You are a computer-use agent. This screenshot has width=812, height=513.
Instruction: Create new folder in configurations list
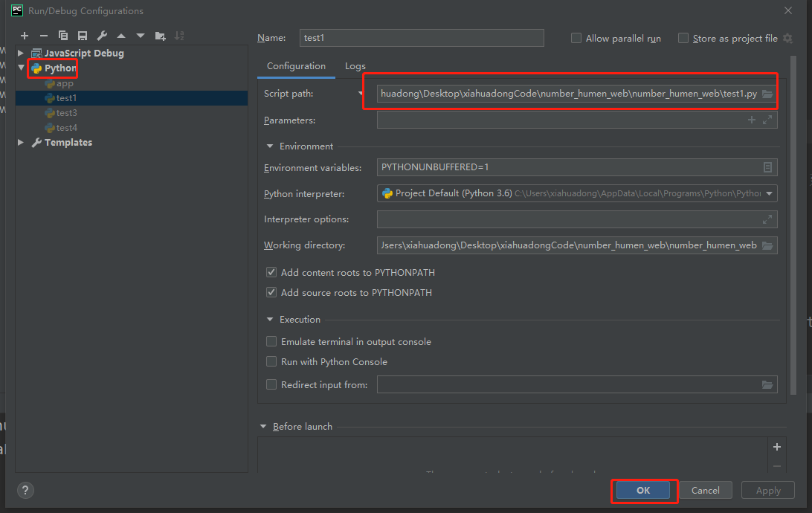[x=160, y=36]
